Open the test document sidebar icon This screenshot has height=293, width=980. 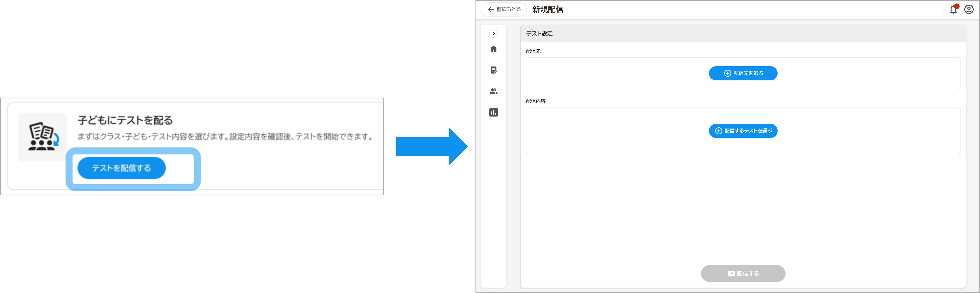click(x=493, y=70)
